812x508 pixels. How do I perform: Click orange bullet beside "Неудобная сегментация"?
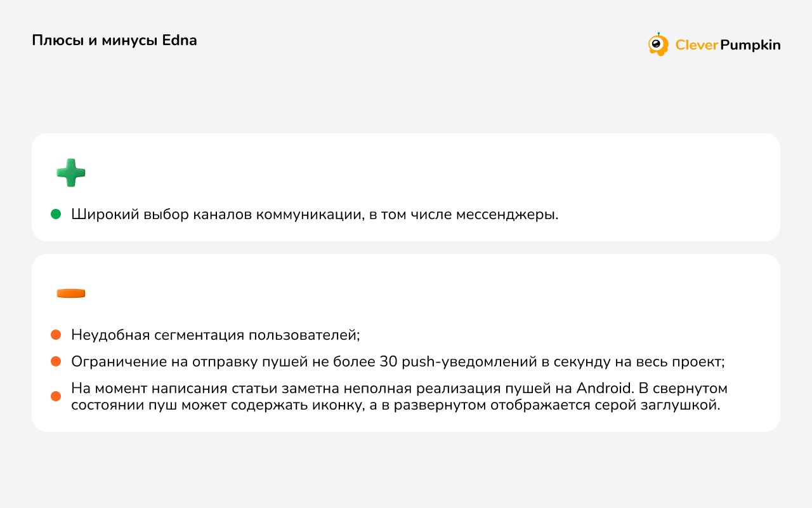coord(56,335)
